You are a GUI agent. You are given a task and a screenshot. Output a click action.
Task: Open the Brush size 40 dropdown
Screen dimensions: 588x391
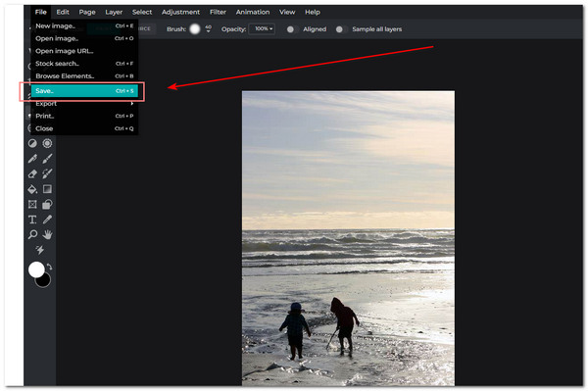pos(209,28)
